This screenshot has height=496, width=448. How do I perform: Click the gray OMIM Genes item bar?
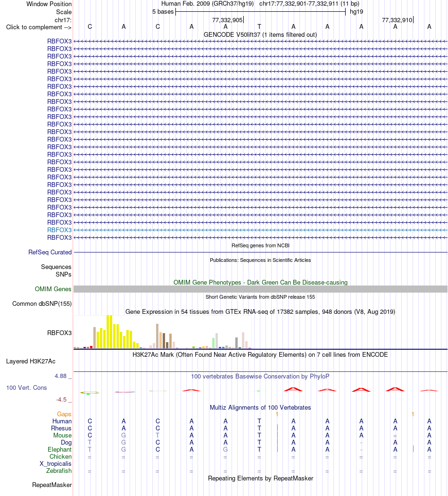coord(260,289)
